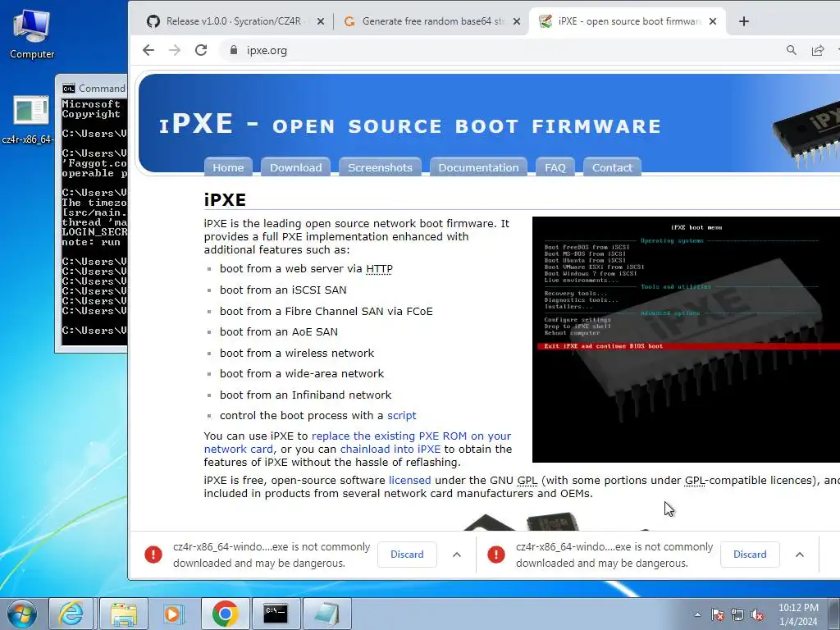Open the clock showing 10:12 PM
The width and height of the screenshot is (840, 630).
798,614
